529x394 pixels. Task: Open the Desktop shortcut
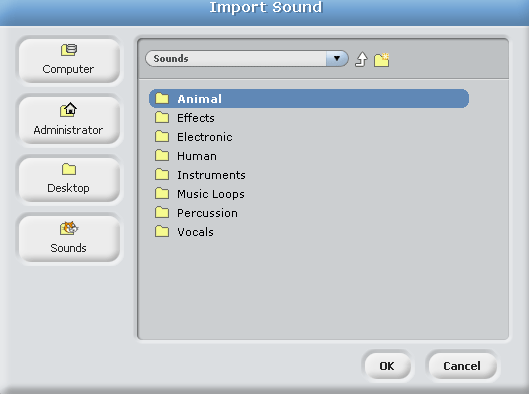pyautogui.click(x=69, y=180)
